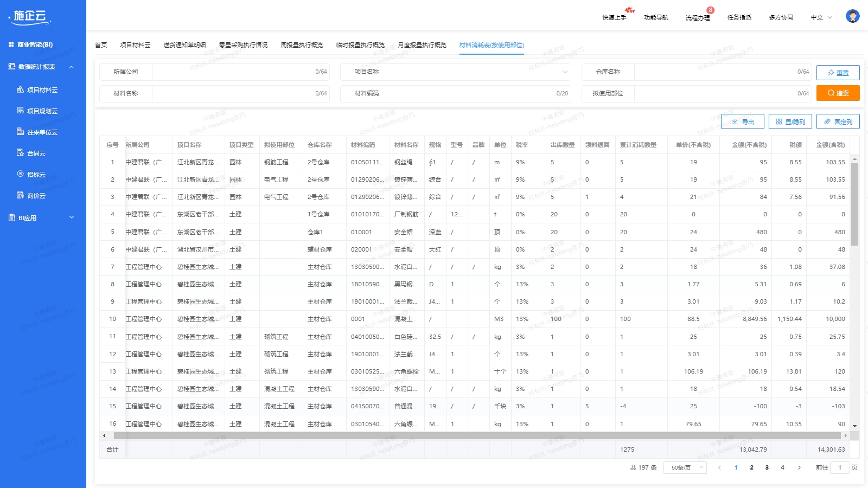This screenshot has width=868, height=488.
Task: Open the 50条/页 page size dropdown
Action: click(685, 467)
